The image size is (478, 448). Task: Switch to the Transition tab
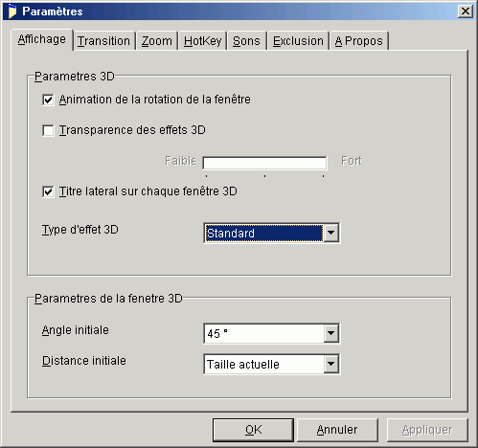pos(103,41)
